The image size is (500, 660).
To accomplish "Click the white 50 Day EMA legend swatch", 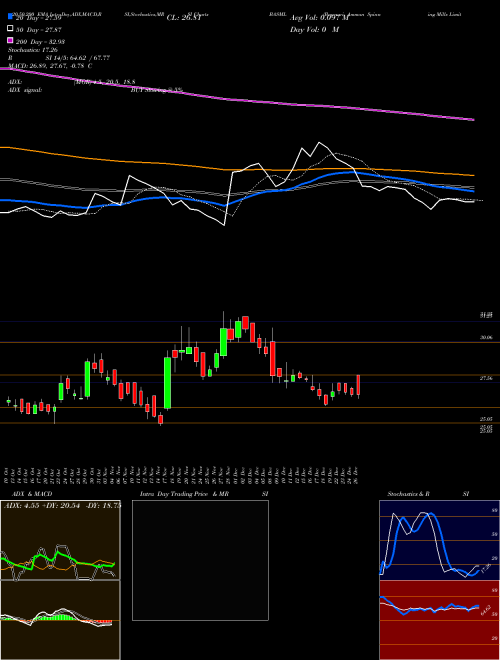I will point(10,29).
